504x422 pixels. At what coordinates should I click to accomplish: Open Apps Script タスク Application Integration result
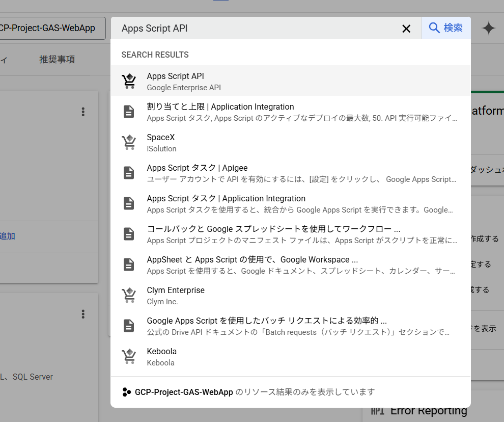(x=291, y=203)
